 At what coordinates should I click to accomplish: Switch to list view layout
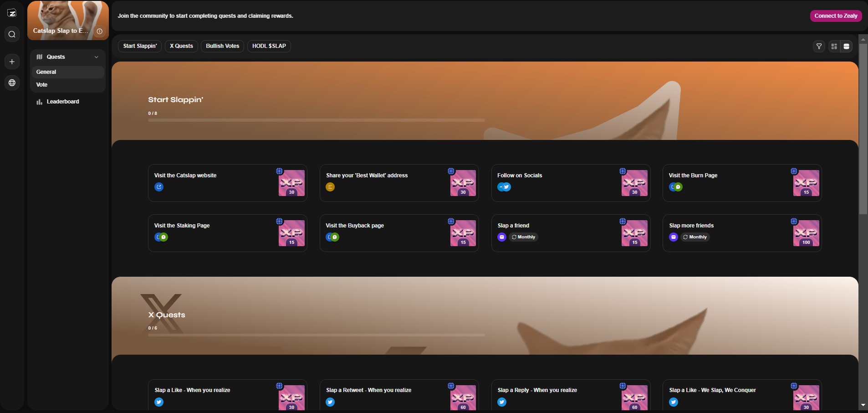[x=846, y=46]
